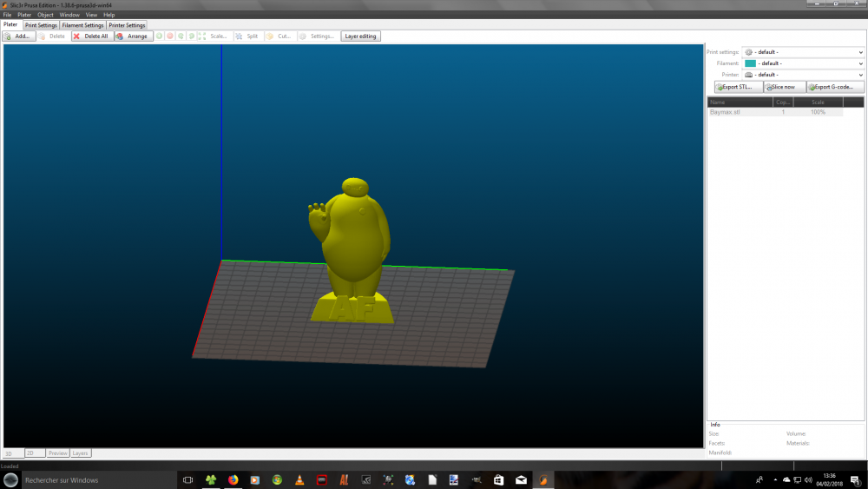Screen dimensions: 868x489
Task: Switch to the 3D view tab
Action: tap(13, 453)
